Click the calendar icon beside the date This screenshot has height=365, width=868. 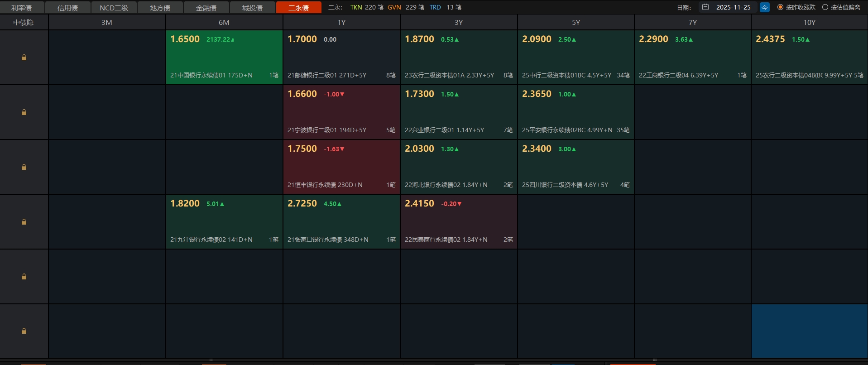(705, 7)
